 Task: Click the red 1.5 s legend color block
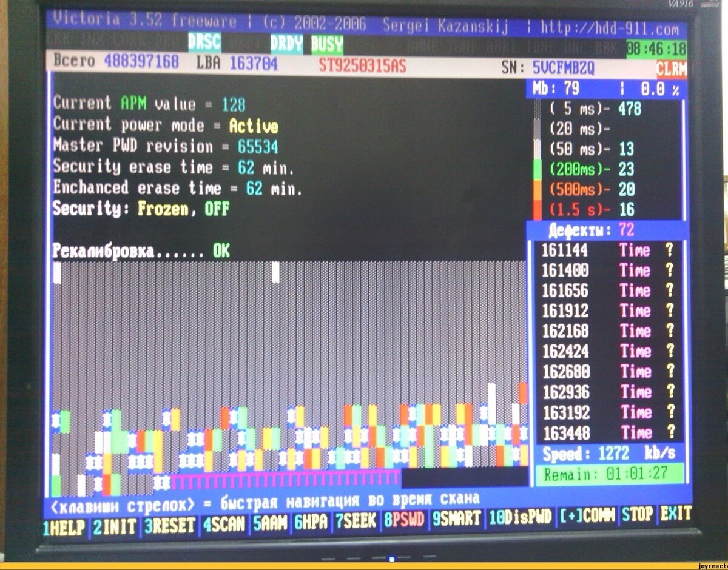pyautogui.click(x=537, y=209)
